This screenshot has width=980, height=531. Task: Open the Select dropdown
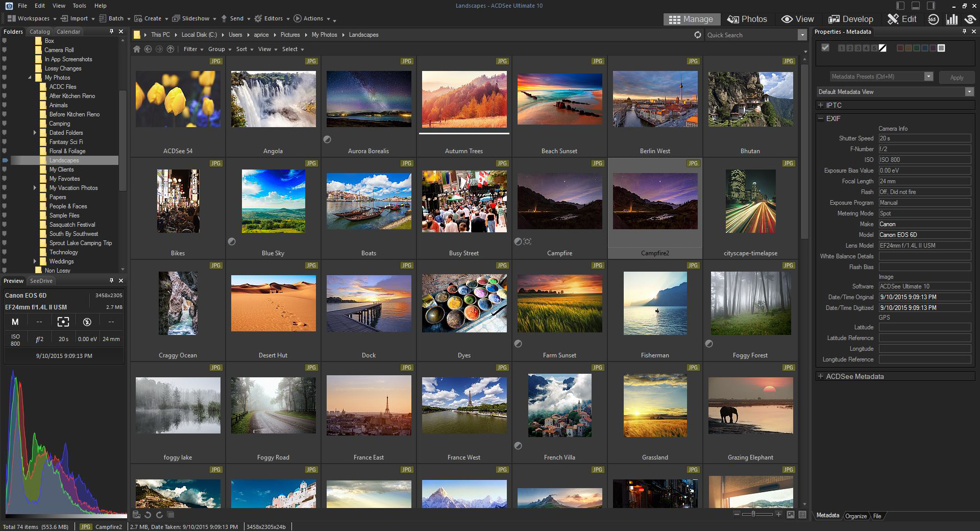tap(293, 49)
